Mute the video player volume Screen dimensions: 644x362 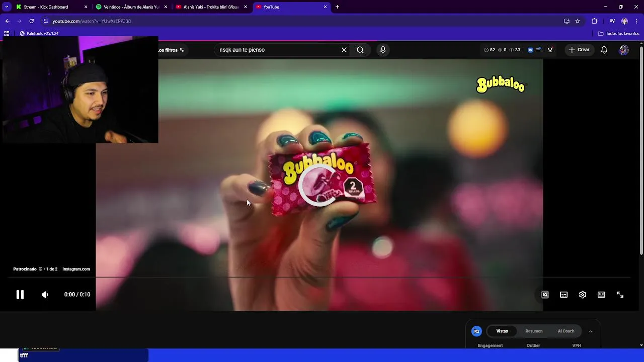[x=45, y=295]
